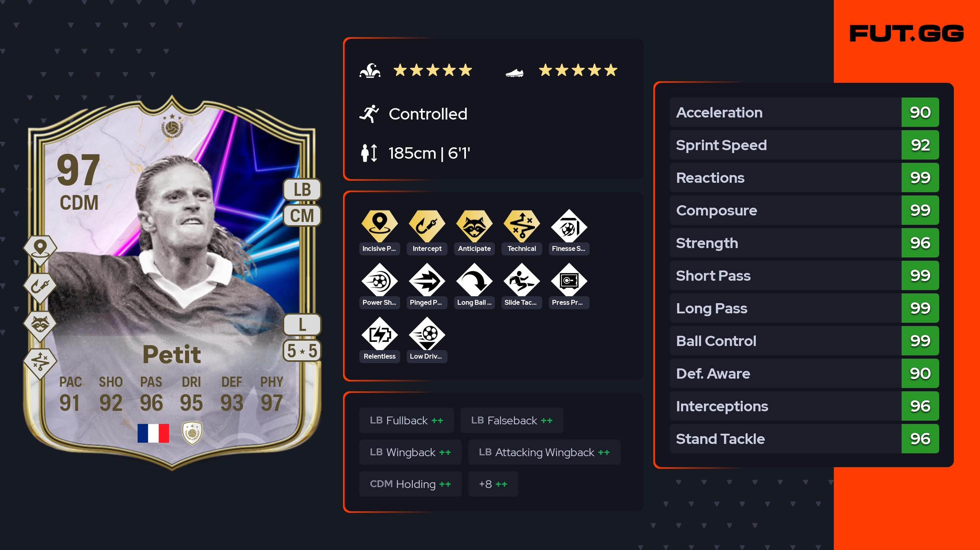Screen dimensions: 980x550
Task: Click the Slide Tackle playstyle icon
Action: click(521, 280)
